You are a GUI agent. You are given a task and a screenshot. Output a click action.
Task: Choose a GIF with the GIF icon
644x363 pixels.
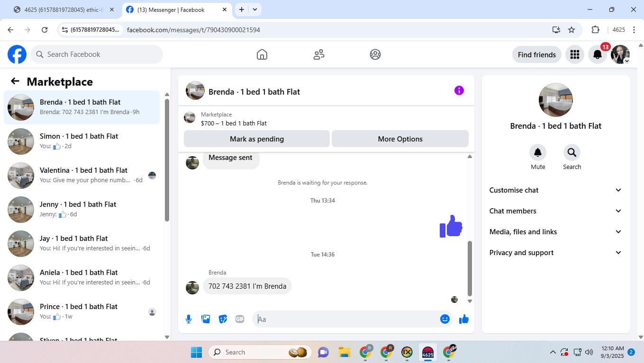[x=240, y=319]
